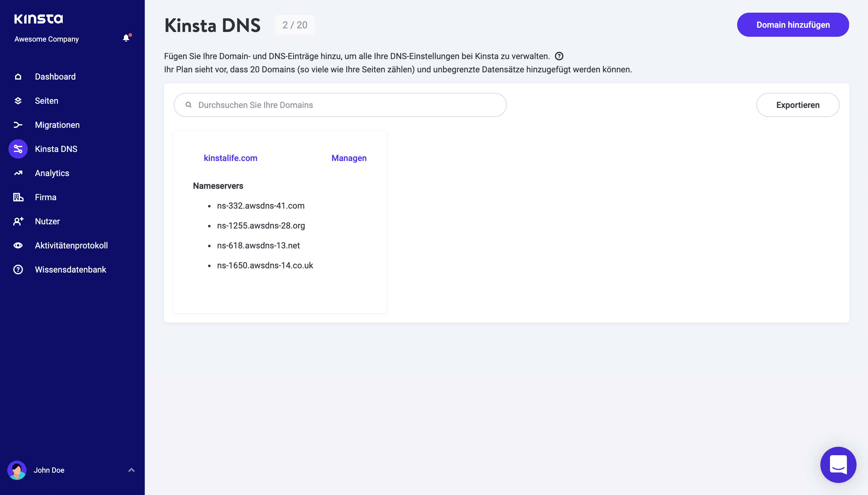Open the kinstalife.com domain link

(230, 158)
